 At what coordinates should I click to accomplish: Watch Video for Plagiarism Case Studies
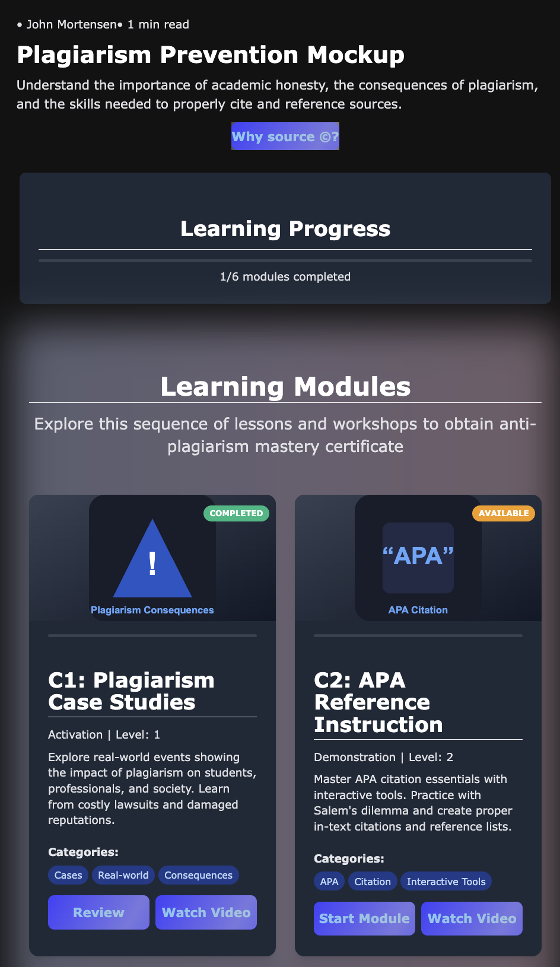(x=206, y=912)
